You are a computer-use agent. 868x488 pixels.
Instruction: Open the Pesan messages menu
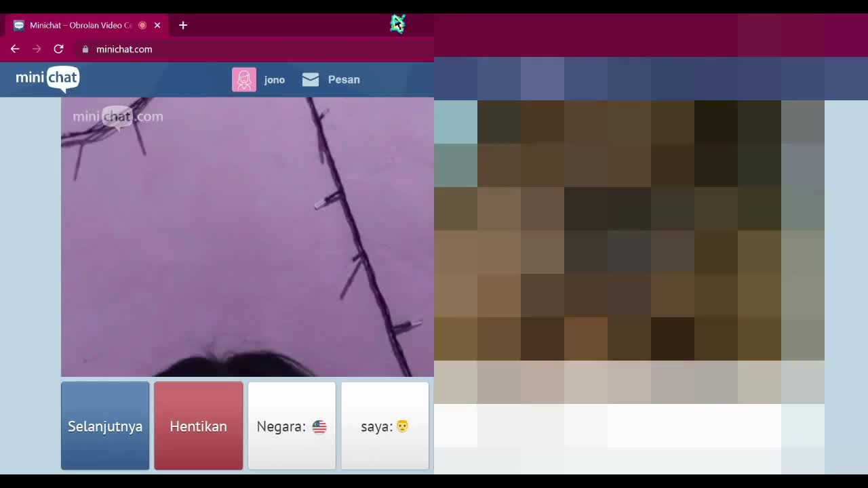click(x=344, y=79)
